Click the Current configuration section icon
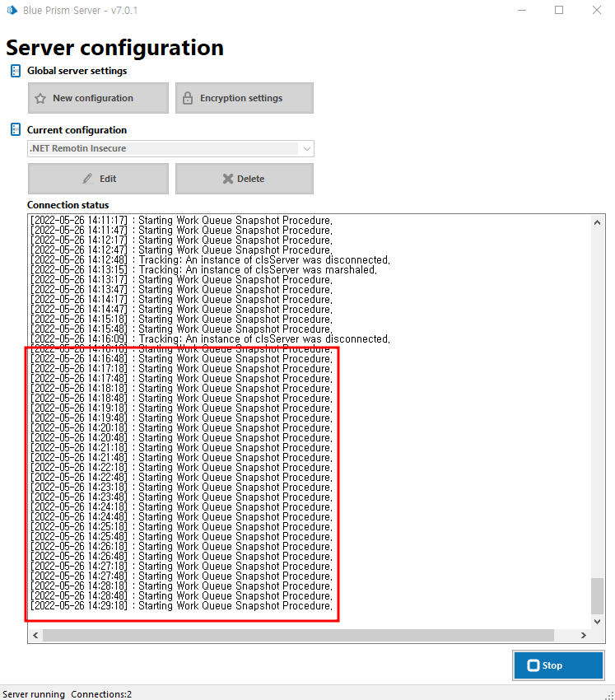This screenshot has width=615, height=700. (16, 129)
